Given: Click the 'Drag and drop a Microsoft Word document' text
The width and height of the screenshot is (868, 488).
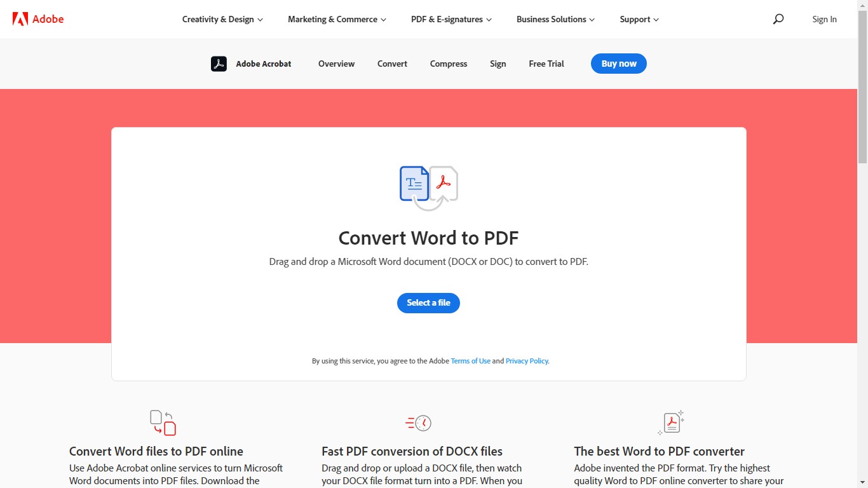Looking at the screenshot, I should pos(429,261).
